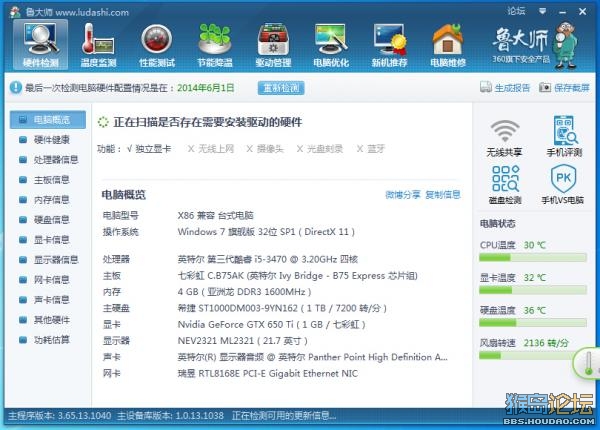Click the 蓝牙 feature indicator

[370, 148]
